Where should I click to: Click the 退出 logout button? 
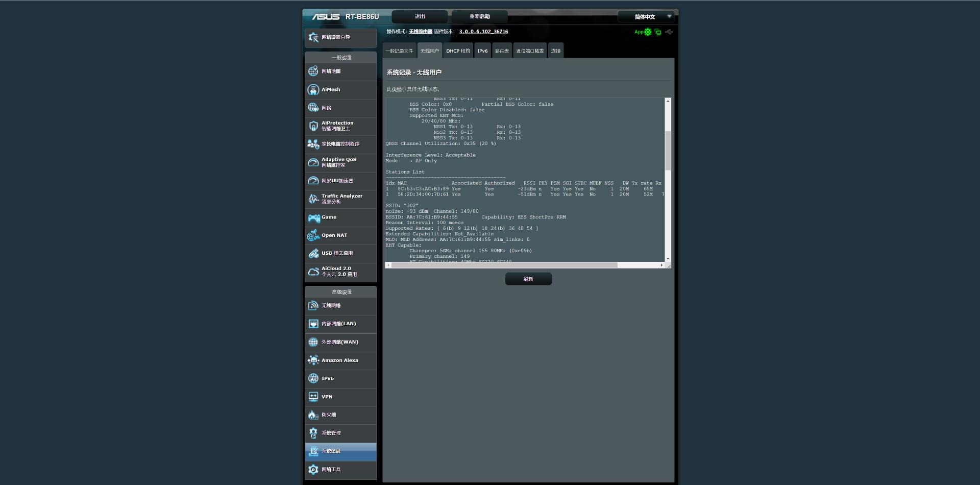(x=420, y=17)
